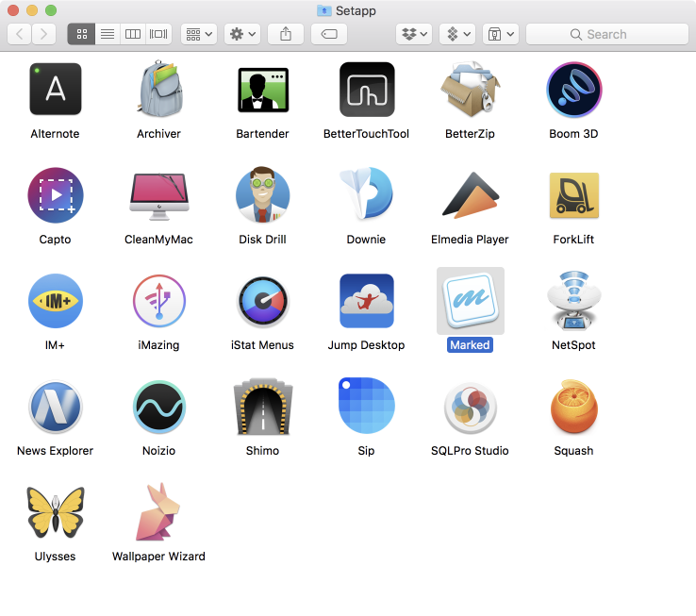Click the Marked file name label
The image size is (696, 616).
pyautogui.click(x=470, y=345)
